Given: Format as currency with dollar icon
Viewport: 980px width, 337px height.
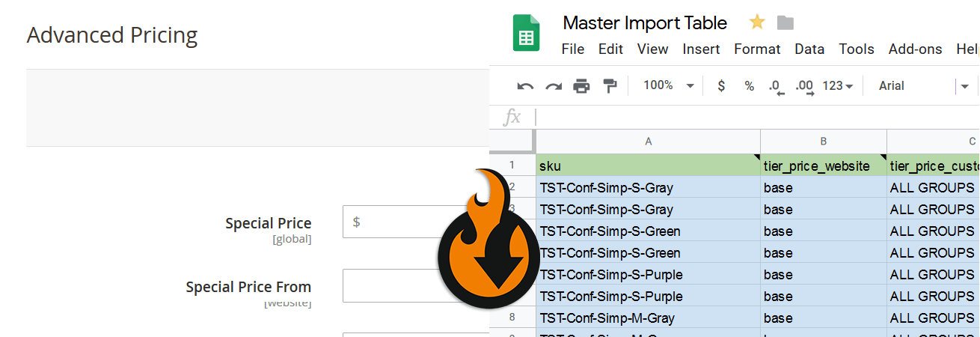Looking at the screenshot, I should coord(721,86).
